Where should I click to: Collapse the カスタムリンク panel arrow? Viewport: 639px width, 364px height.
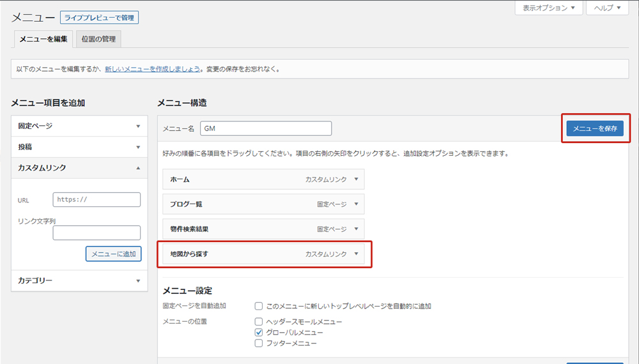click(x=138, y=168)
